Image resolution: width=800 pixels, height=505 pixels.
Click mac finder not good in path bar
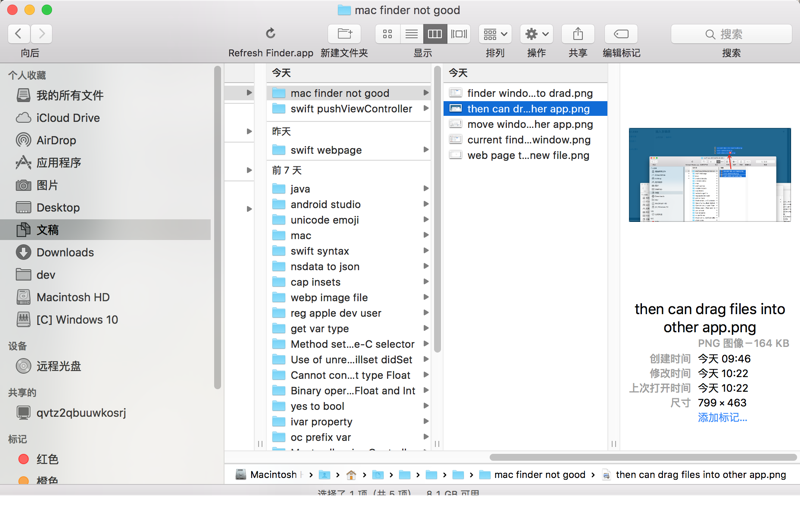[x=533, y=475]
